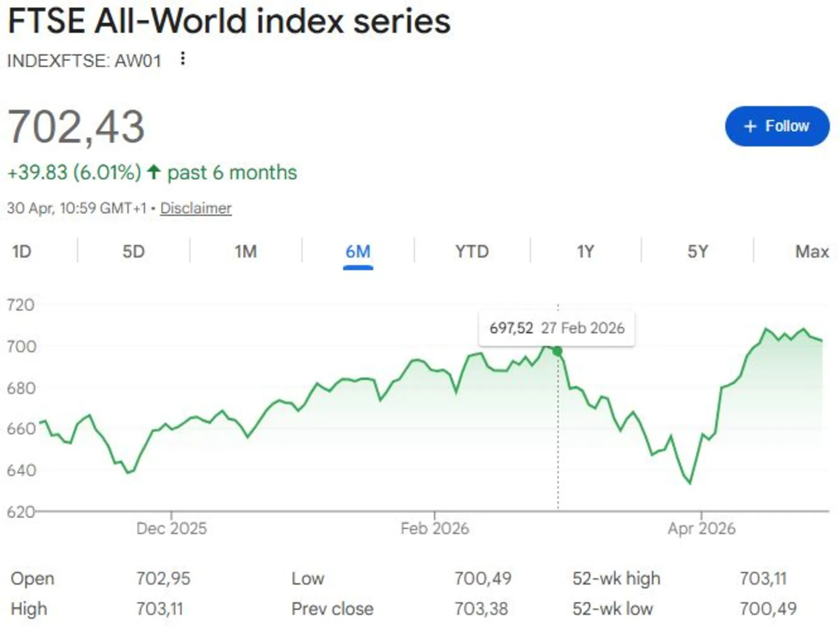The width and height of the screenshot is (840, 630).
Task: Click the 52-wk high value 703,11
Action: pos(763,578)
